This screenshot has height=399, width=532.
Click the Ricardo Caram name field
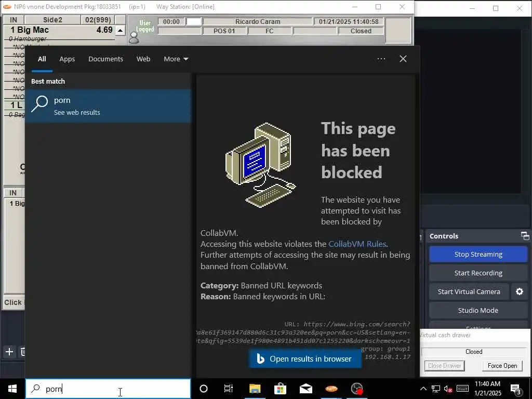[258, 21]
